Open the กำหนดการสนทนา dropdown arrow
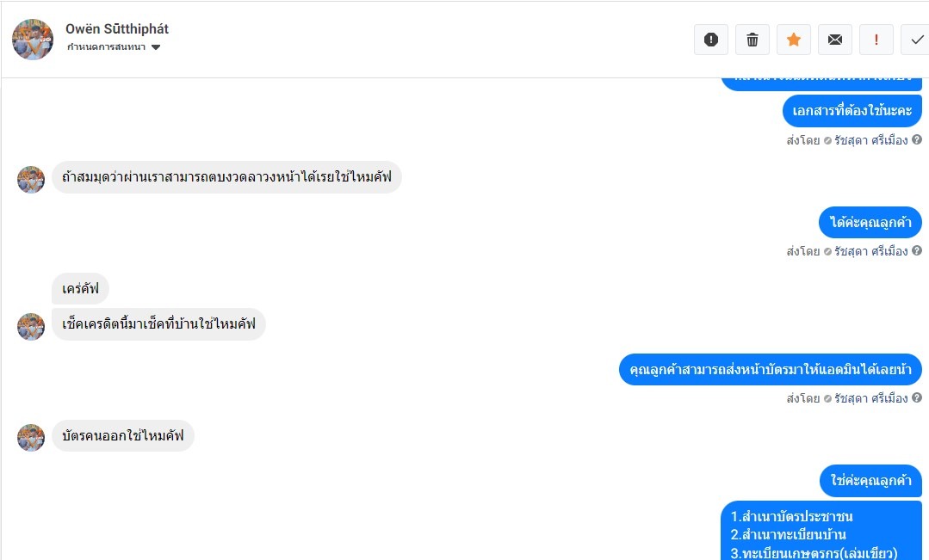This screenshot has width=929, height=560. pyautogui.click(x=156, y=47)
